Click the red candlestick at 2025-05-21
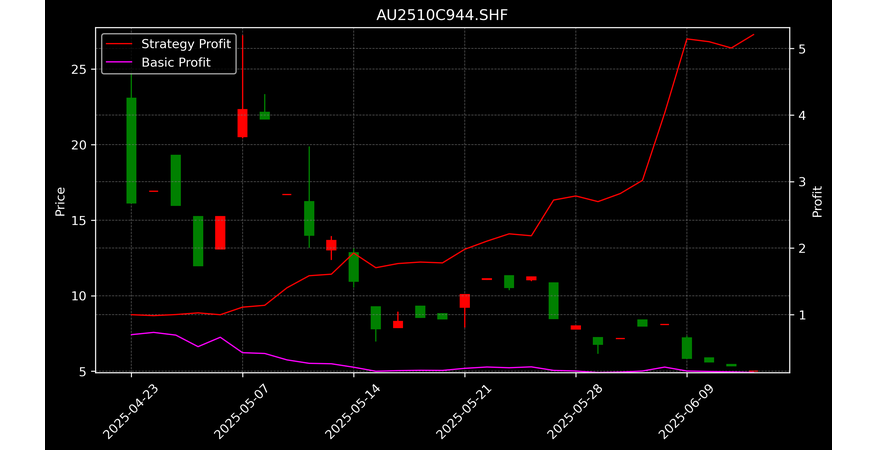878x450 pixels. click(x=465, y=301)
